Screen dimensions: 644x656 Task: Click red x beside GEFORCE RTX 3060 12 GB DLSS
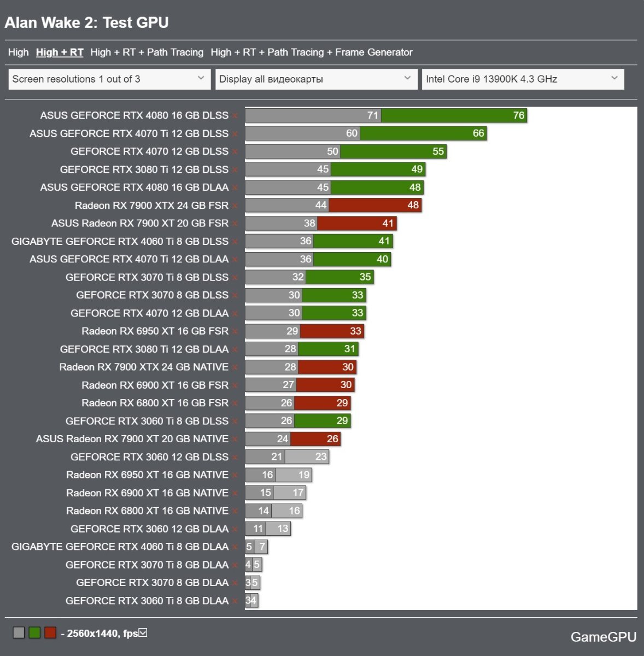point(235,458)
